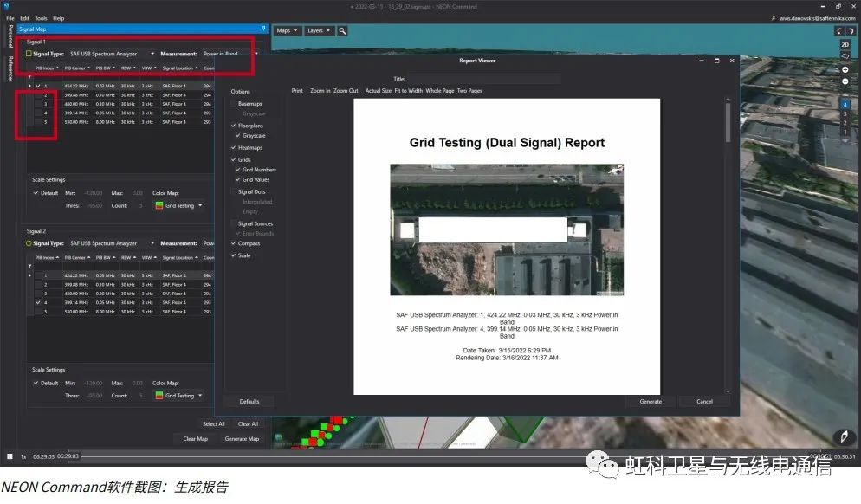Click the Generate button in Report Viewer
The image size is (861, 504).
651,401
